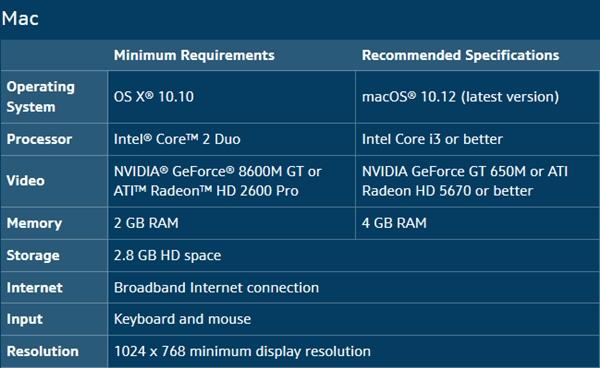
Task: Click the macOS 10.12 latest version cell
Action: (x=478, y=97)
